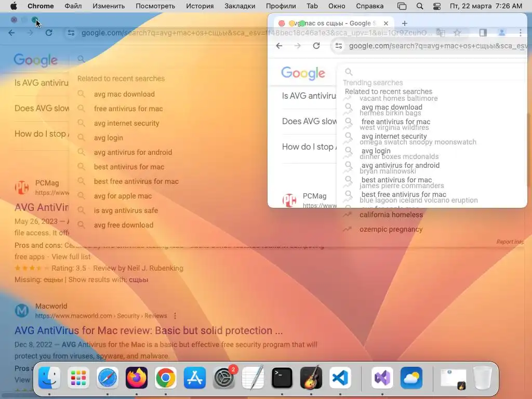This screenshot has height=399, width=532.
Task: Select suggestion 'avg free download'
Action: [124, 225]
